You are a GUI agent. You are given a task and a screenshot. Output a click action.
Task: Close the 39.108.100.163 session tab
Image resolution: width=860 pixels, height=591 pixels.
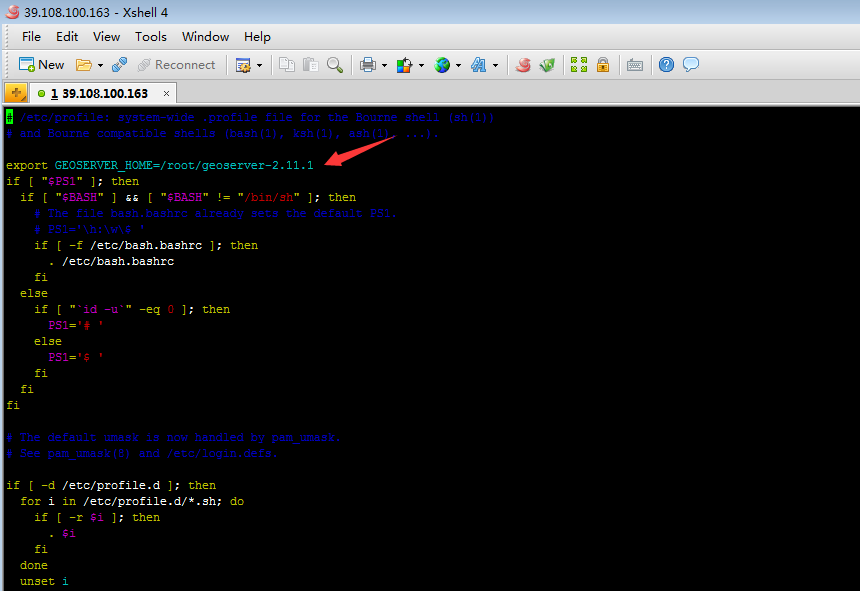pyautogui.click(x=166, y=93)
